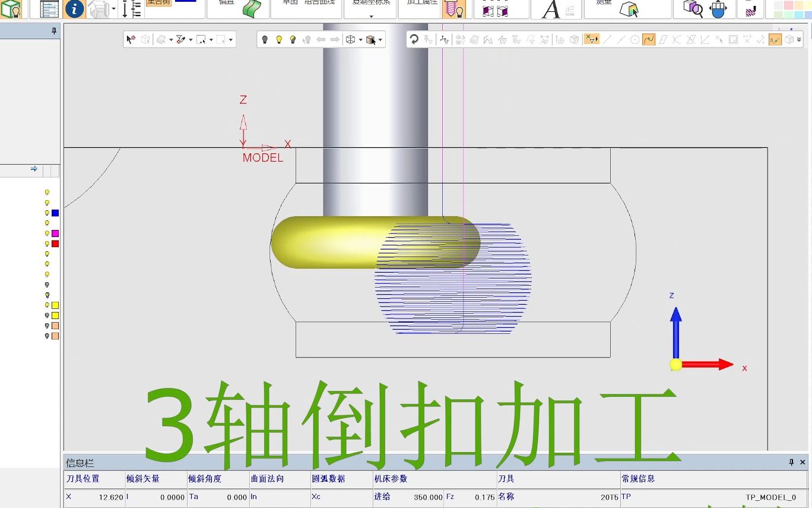Click the 刀具位置 column header
This screenshot has width=812, height=508.
(x=83, y=478)
